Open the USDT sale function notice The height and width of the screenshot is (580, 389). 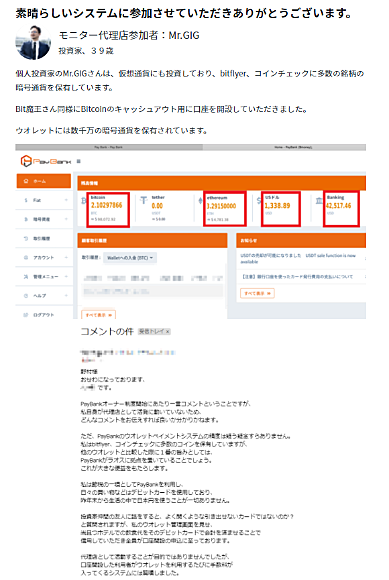pos(298,258)
